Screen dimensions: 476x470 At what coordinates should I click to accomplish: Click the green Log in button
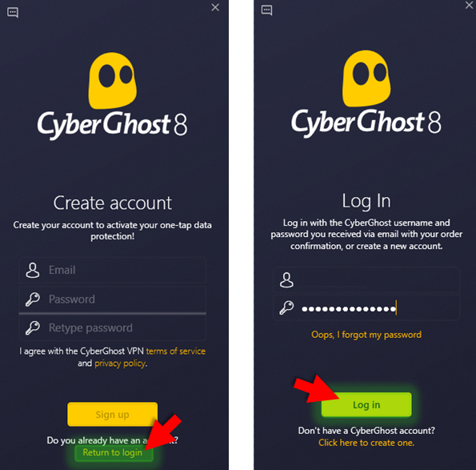point(366,404)
